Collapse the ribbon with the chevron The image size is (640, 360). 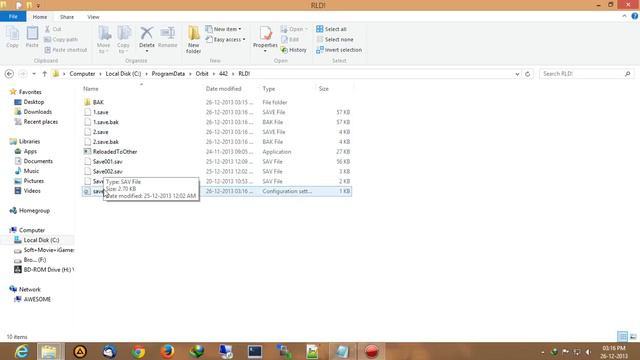click(624, 16)
